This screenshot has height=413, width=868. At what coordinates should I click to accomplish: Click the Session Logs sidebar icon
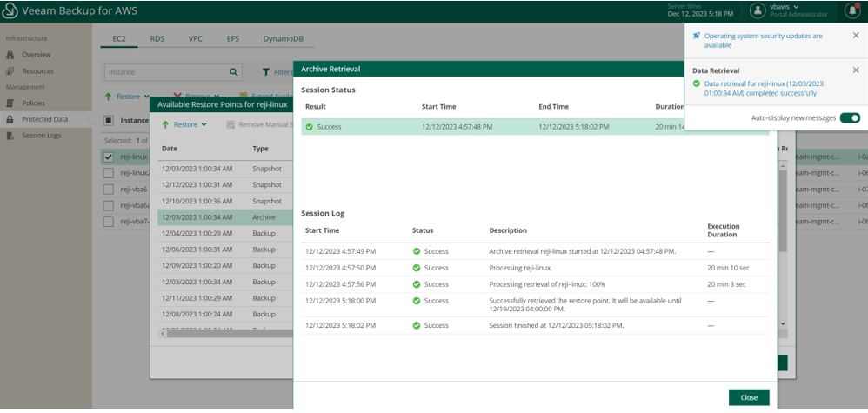click(x=10, y=136)
